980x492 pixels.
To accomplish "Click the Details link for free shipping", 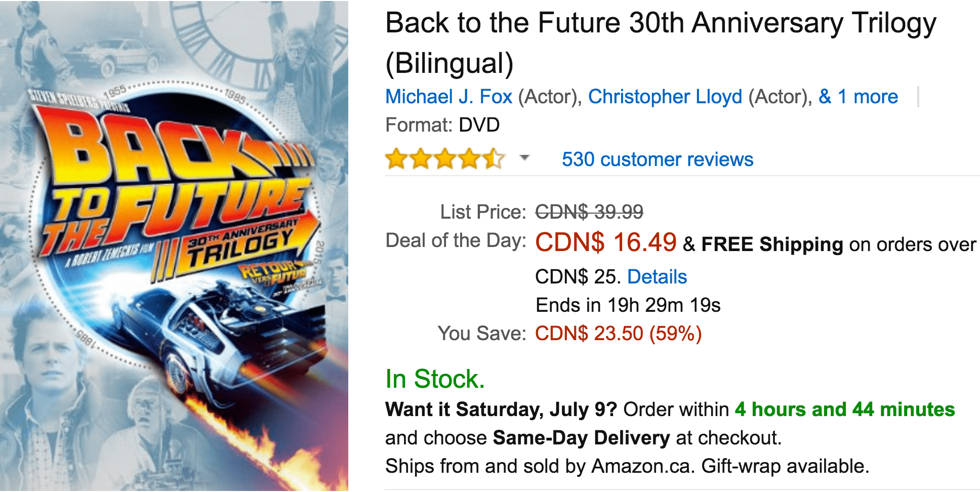I will 657,277.
